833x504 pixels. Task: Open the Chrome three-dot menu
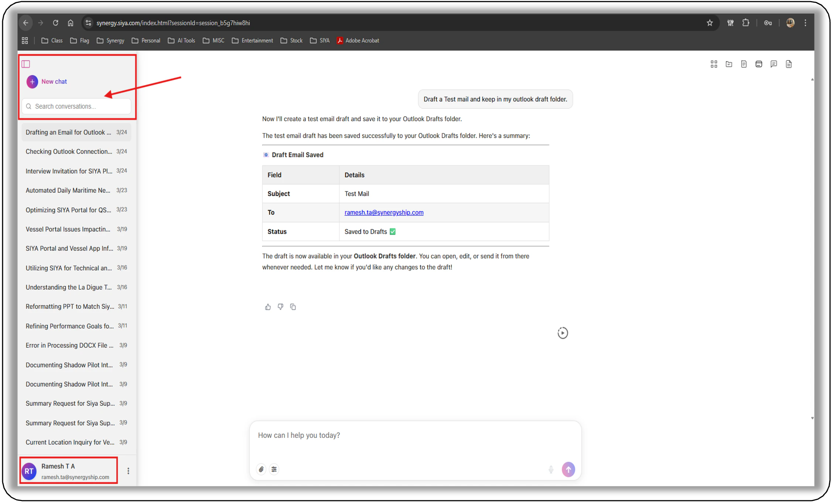click(806, 23)
